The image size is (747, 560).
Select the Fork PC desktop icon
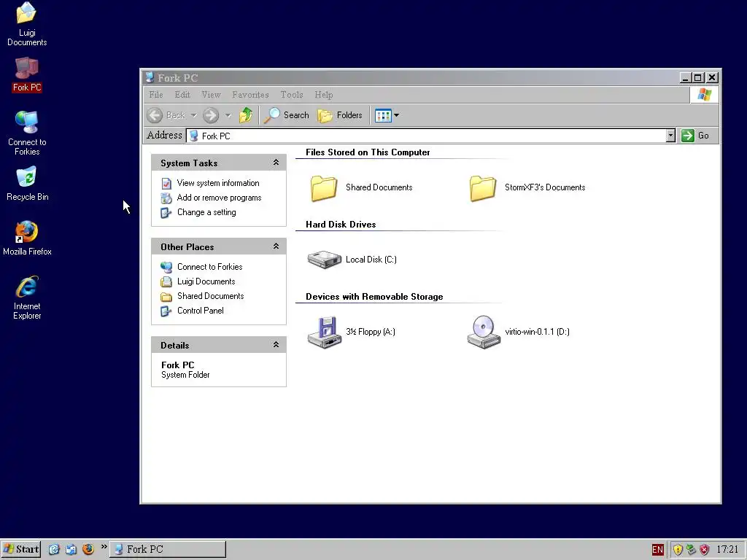27,74
